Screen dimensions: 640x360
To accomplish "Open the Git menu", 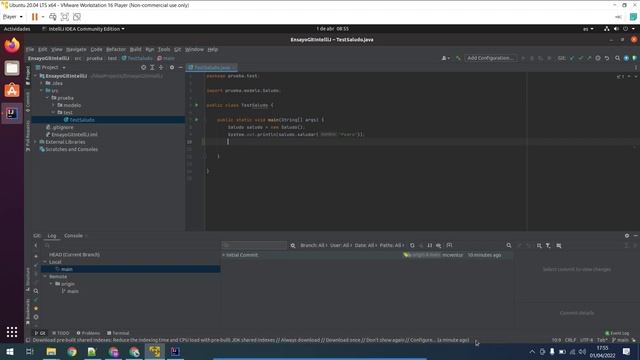I will click(x=178, y=49).
